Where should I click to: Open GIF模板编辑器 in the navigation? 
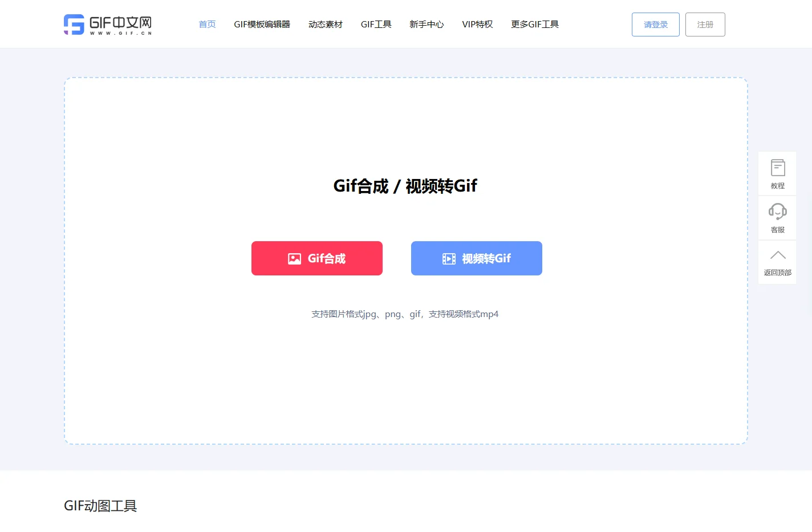[x=262, y=25]
